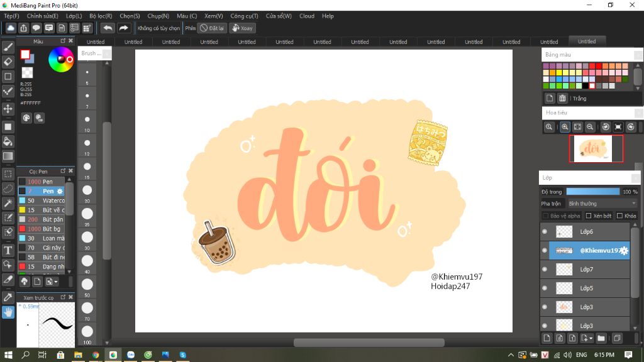Screen dimensions: 644x362
Task: Click the Redo arrow in toolbar
Action: click(x=123, y=28)
